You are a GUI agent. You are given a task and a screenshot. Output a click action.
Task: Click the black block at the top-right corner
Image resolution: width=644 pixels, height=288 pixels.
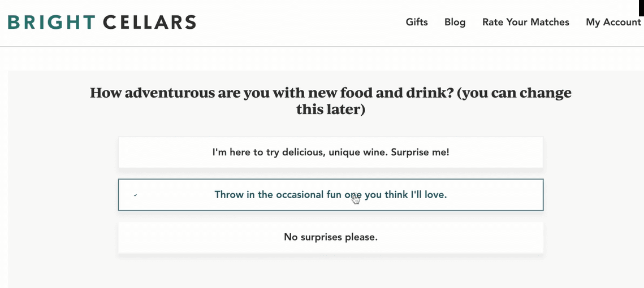pos(642,8)
